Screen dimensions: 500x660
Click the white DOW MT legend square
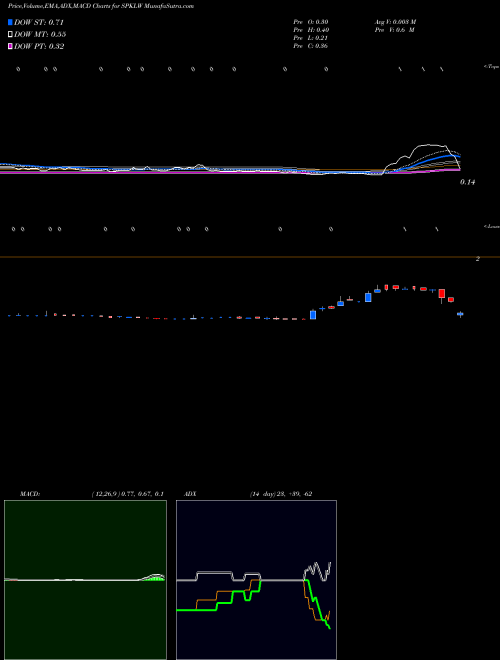10,34
